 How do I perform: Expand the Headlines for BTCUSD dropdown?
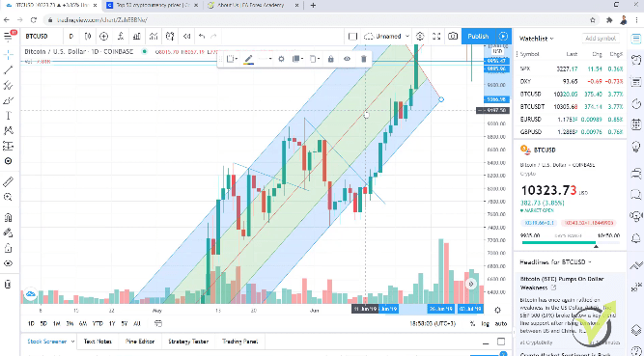click(555, 262)
